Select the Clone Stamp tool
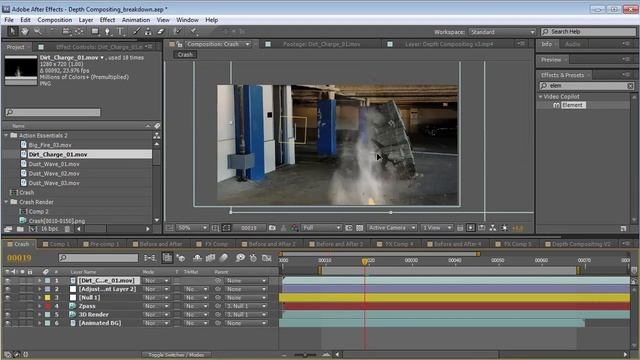Image resolution: width=640 pixels, height=360 pixels. pos(148,31)
